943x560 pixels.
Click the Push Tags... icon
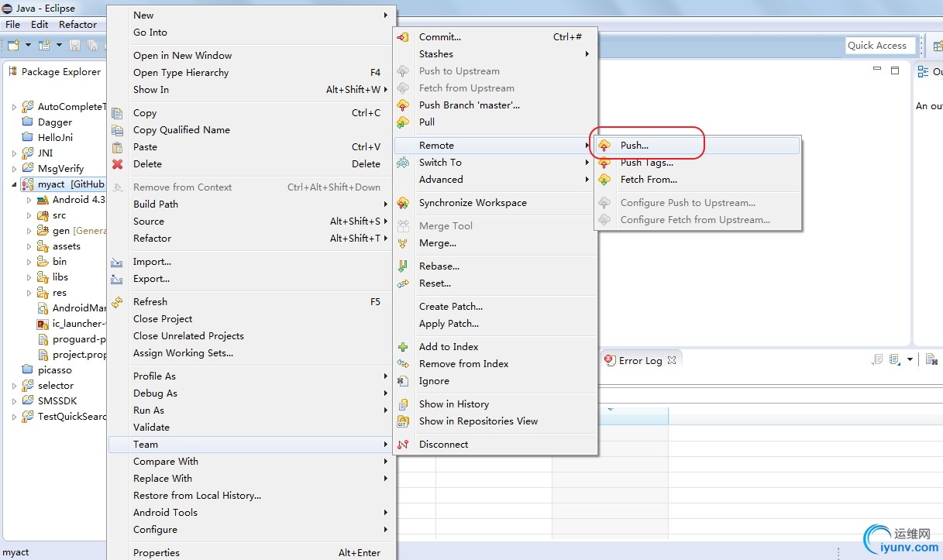pos(604,163)
